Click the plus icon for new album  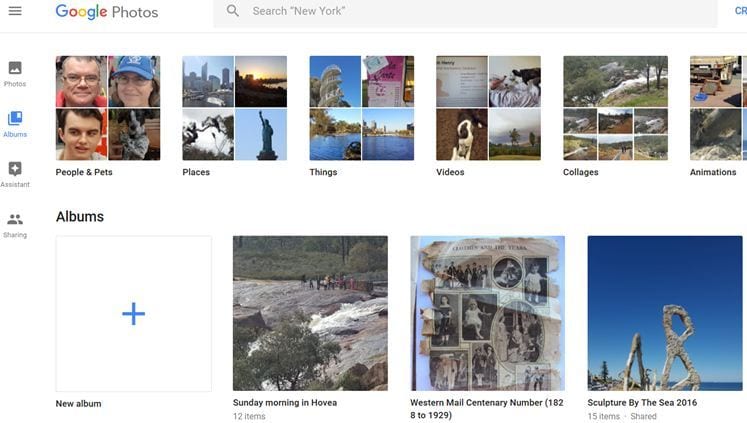[x=133, y=314]
